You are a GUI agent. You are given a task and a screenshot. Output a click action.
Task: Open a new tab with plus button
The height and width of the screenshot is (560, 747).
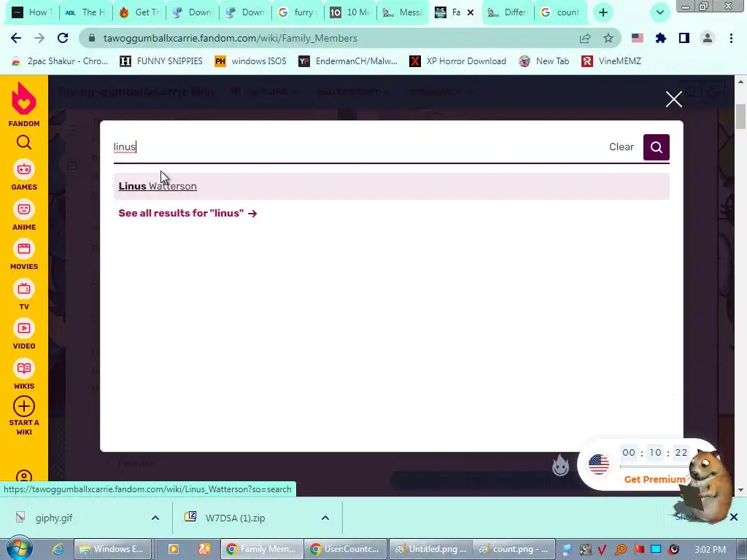click(x=603, y=12)
